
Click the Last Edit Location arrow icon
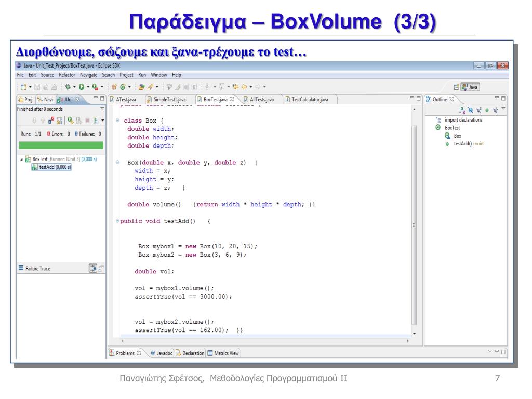click(x=235, y=87)
